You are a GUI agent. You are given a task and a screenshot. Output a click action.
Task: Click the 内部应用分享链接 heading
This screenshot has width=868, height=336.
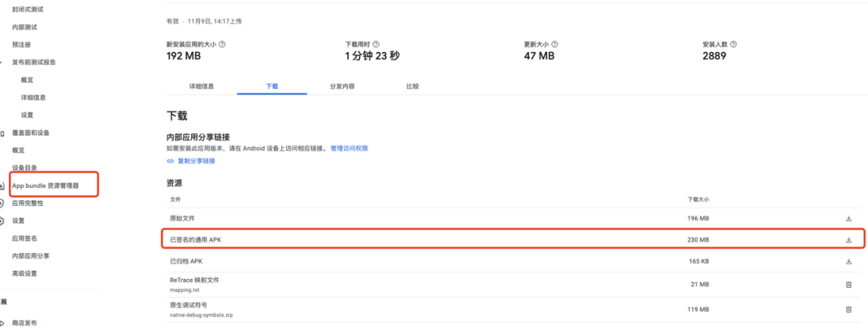(x=199, y=137)
